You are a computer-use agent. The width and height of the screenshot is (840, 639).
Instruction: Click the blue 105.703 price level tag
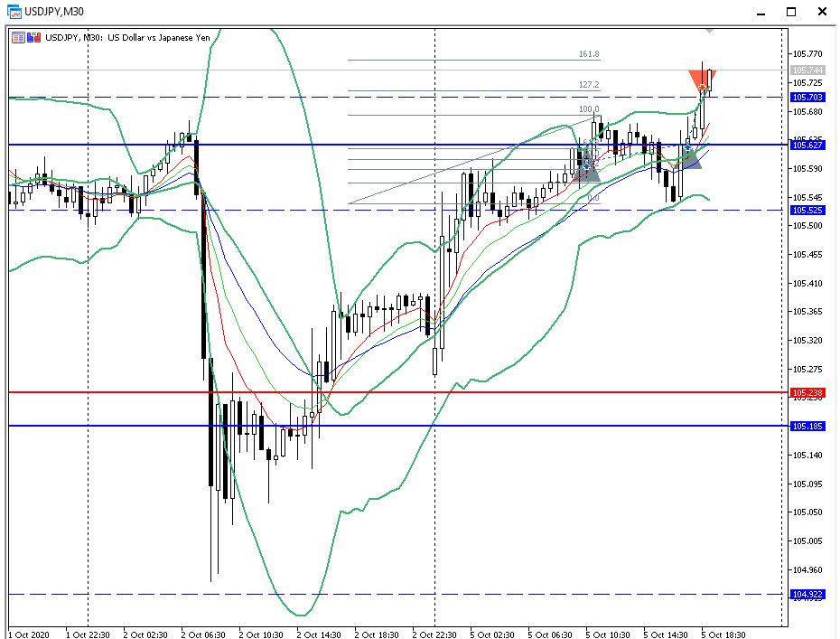807,97
